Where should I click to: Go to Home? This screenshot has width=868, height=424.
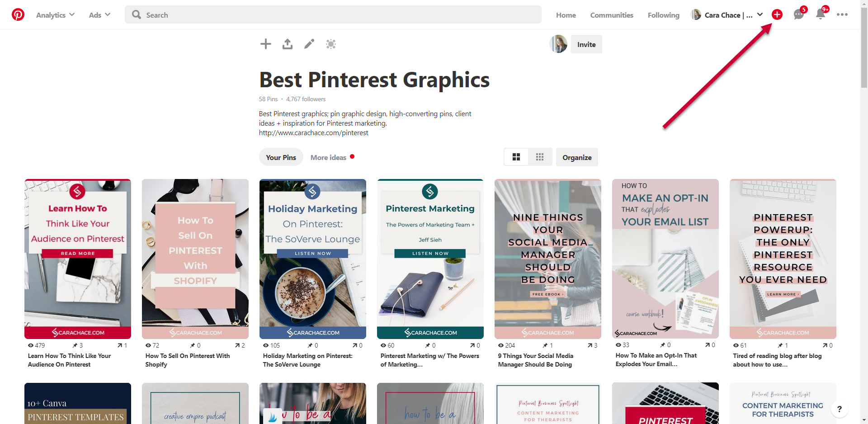566,15
